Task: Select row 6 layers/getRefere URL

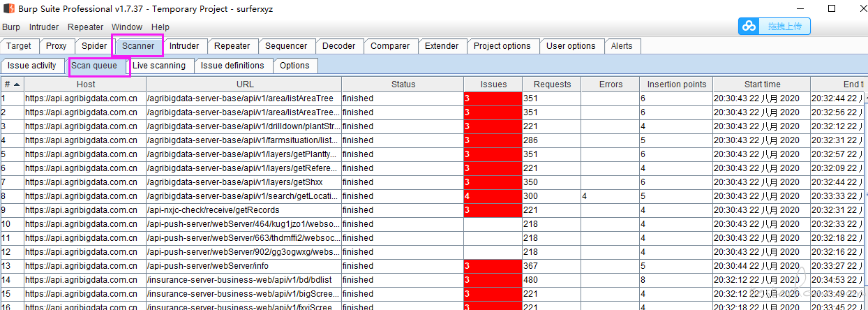Action: point(244,168)
